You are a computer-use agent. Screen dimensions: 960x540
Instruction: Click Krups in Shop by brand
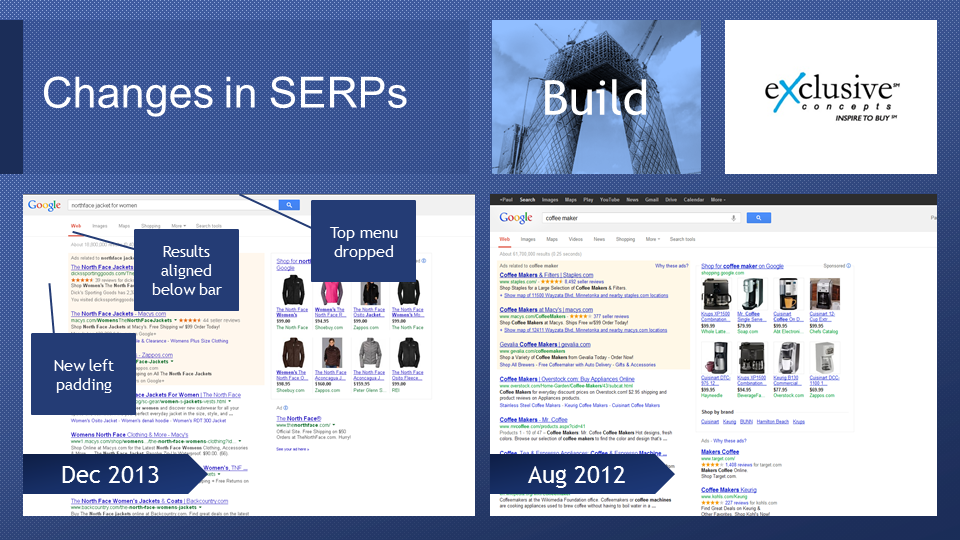(x=799, y=421)
